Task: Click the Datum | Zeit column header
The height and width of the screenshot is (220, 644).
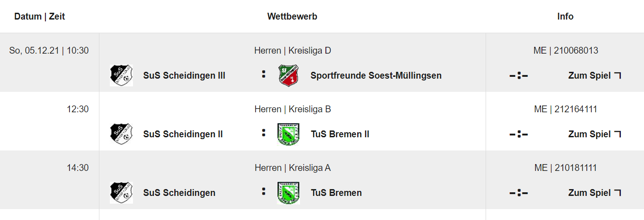Action: [39, 16]
